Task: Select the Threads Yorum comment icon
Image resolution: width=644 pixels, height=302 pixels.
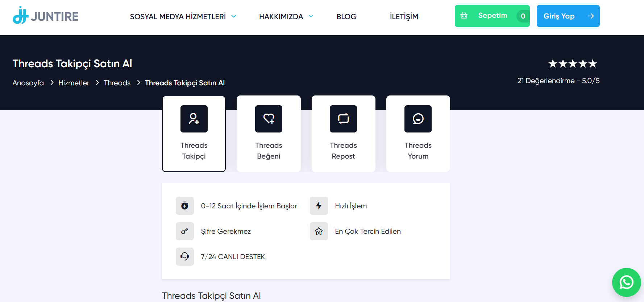Action: [x=418, y=119]
